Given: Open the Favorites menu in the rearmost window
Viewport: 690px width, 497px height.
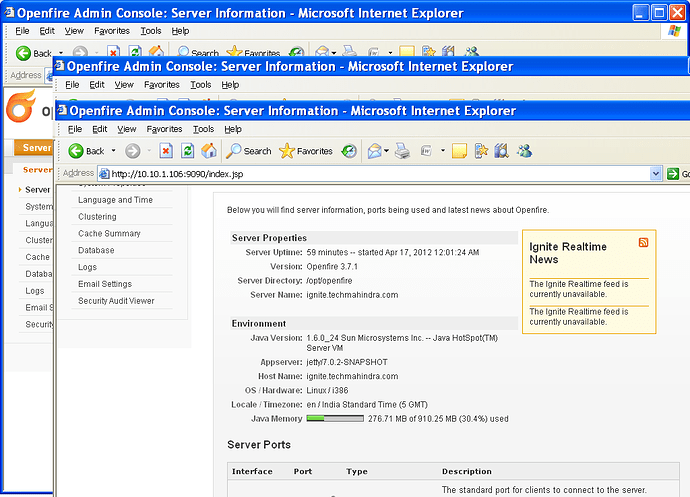Looking at the screenshot, I should 112,31.
